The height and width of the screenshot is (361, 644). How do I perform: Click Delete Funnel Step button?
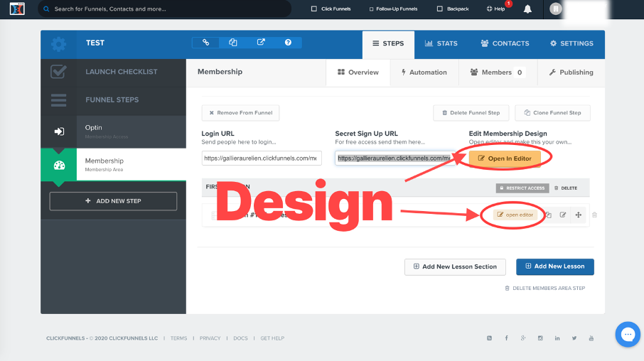tap(471, 113)
